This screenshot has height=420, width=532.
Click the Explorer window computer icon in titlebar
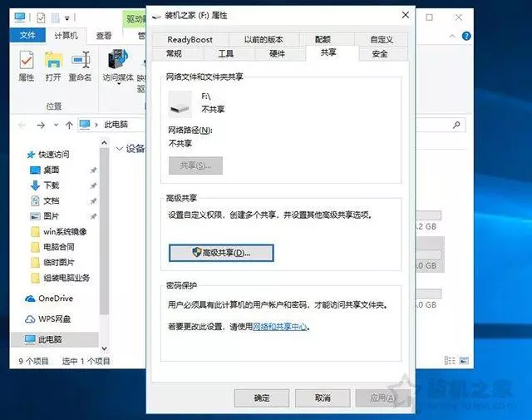[x=20, y=17]
